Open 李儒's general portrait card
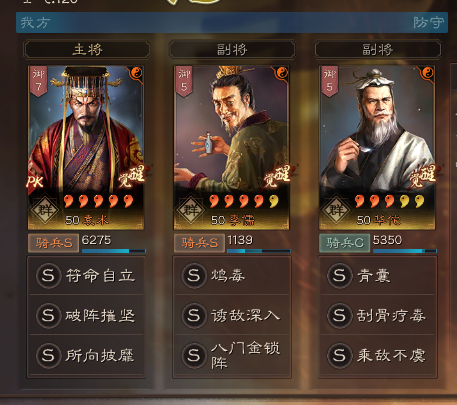Image resolution: width=457 pixels, height=405 pixels. [232, 148]
